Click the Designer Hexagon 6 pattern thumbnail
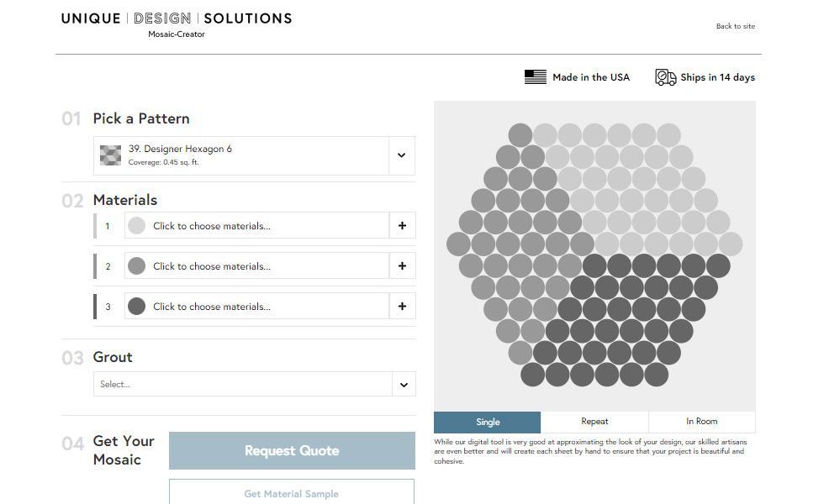The image size is (824, 504). coord(110,155)
